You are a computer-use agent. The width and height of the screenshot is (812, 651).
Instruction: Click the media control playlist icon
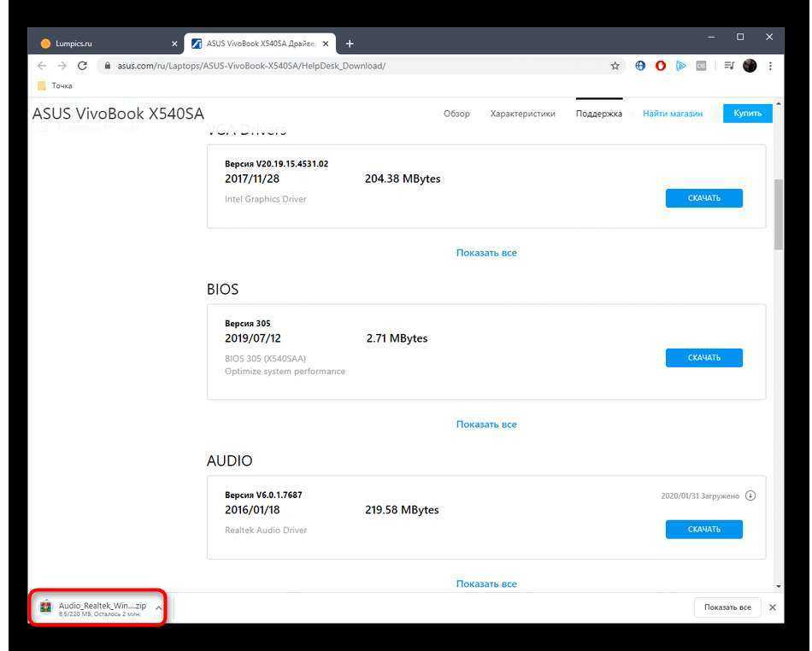coord(728,66)
